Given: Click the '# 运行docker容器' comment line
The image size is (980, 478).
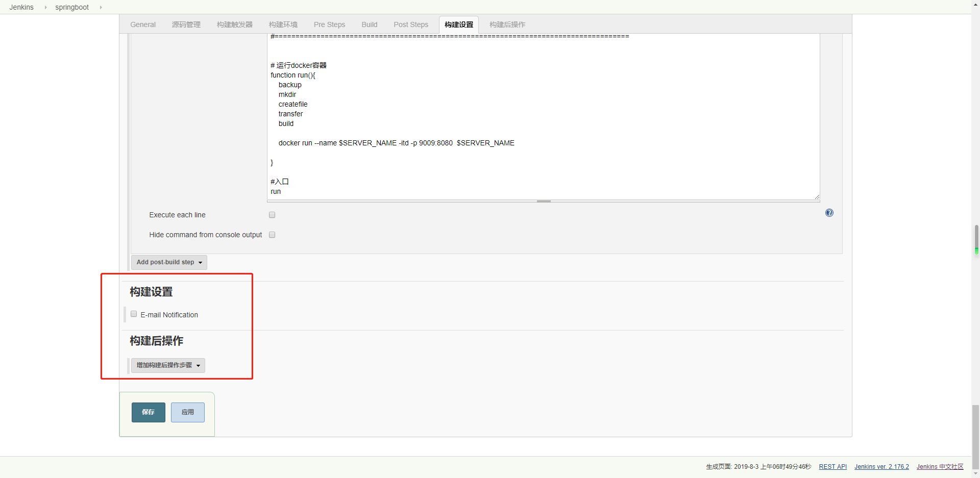Looking at the screenshot, I should click(299, 65).
